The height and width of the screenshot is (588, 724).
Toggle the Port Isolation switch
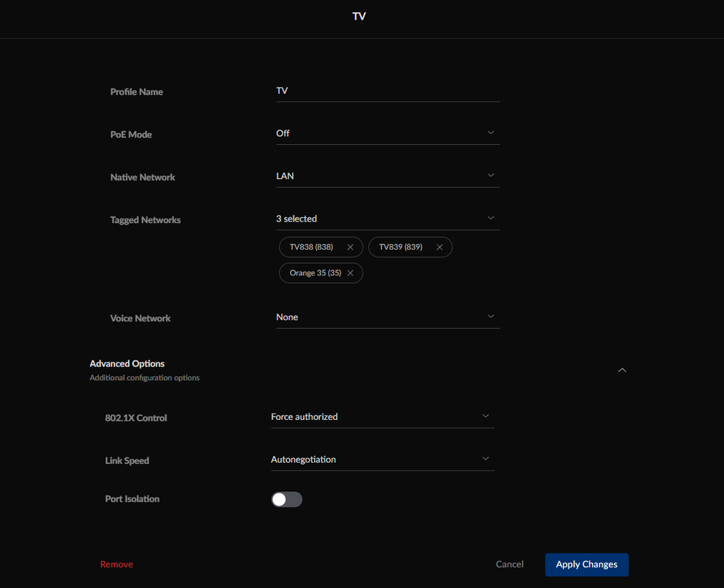point(286,500)
